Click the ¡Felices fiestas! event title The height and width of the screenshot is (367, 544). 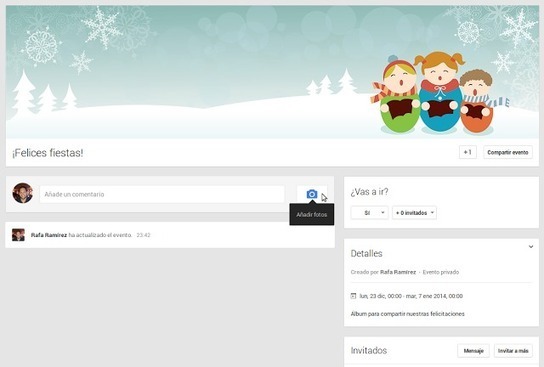click(48, 153)
